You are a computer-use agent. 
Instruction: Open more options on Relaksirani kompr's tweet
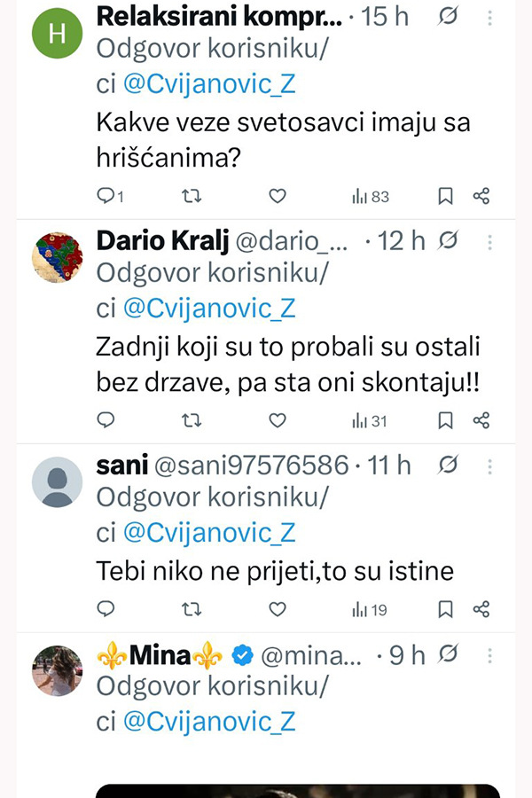tap(490, 17)
